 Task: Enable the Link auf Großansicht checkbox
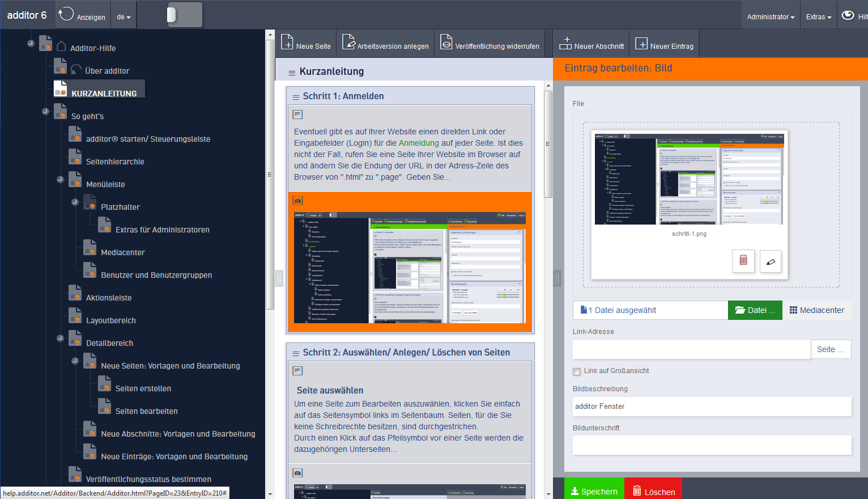pyautogui.click(x=577, y=371)
